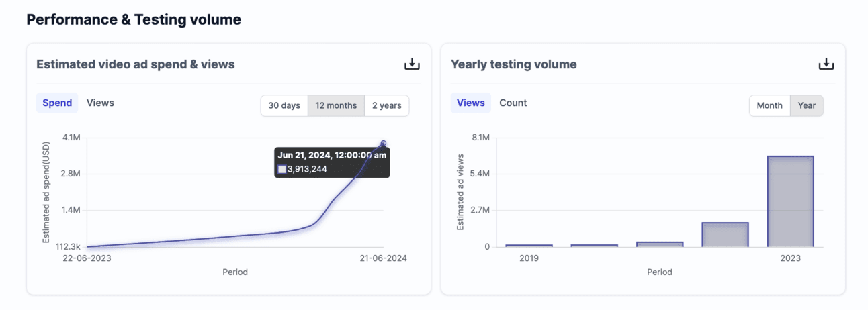Click the "Performance & Testing volume" heading
This screenshot has width=868, height=310.
tap(134, 20)
